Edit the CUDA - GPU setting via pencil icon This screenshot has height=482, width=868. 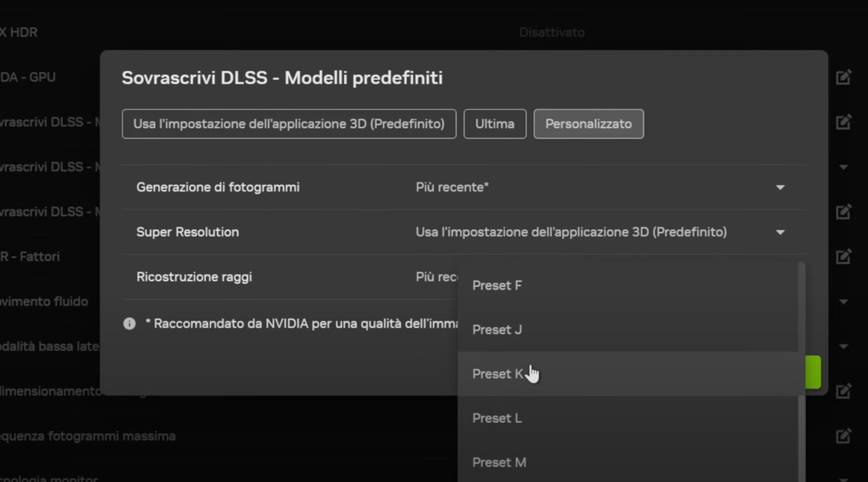(x=844, y=77)
